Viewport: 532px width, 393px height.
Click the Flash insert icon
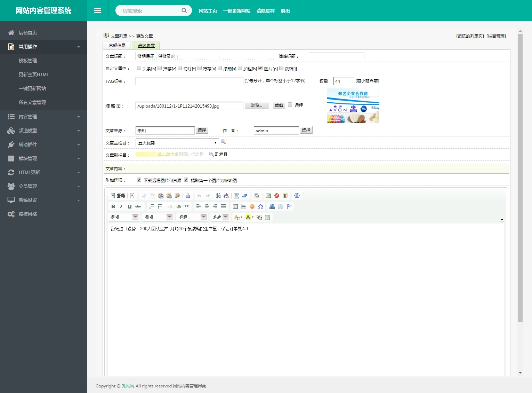(x=277, y=196)
